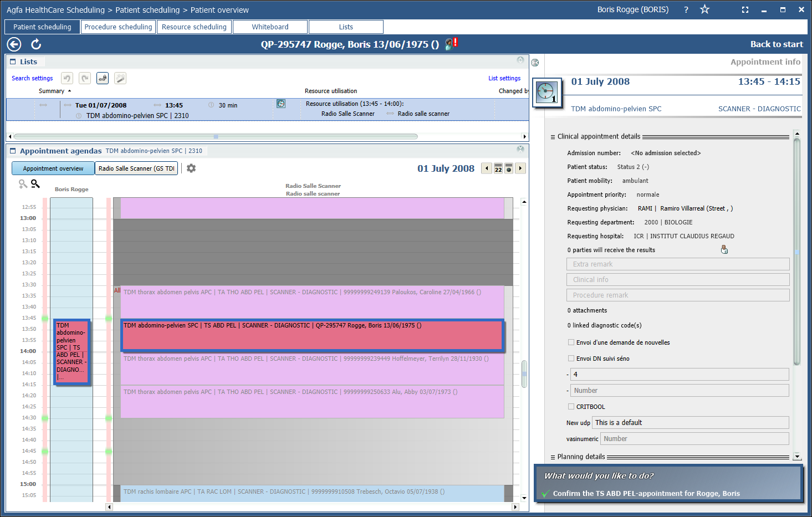Collapse the Clinical appointment details section
The image size is (812, 517).
pyautogui.click(x=553, y=137)
